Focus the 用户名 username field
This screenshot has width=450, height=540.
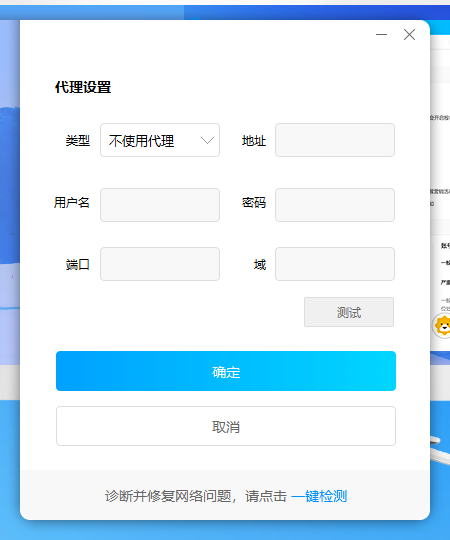[160, 205]
